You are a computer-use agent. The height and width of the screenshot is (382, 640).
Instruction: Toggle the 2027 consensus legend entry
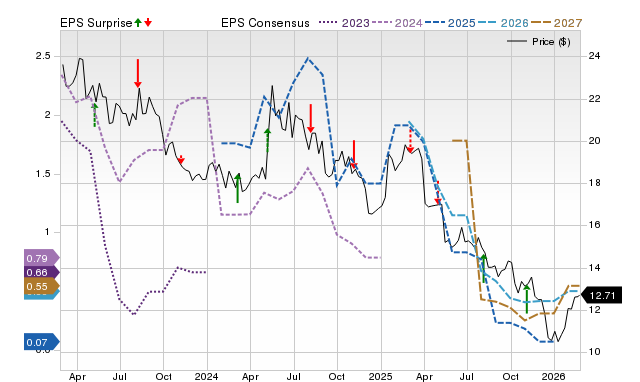pyautogui.click(x=556, y=23)
